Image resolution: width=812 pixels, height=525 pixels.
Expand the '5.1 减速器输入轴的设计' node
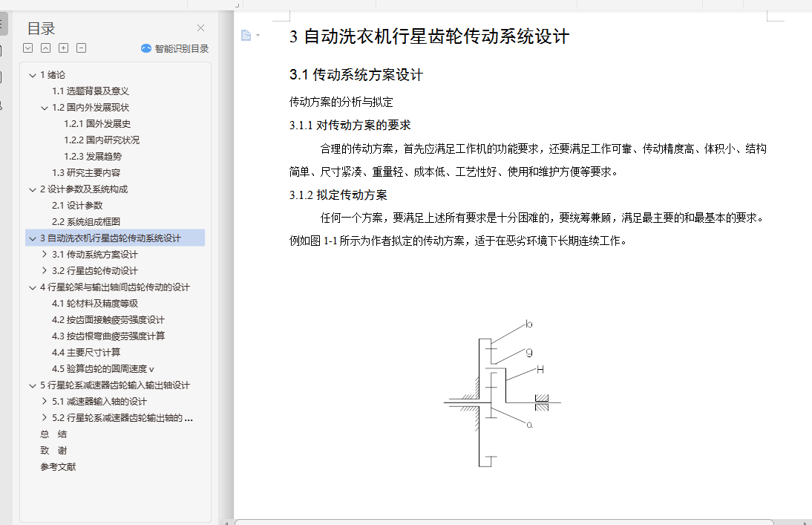tap(45, 401)
